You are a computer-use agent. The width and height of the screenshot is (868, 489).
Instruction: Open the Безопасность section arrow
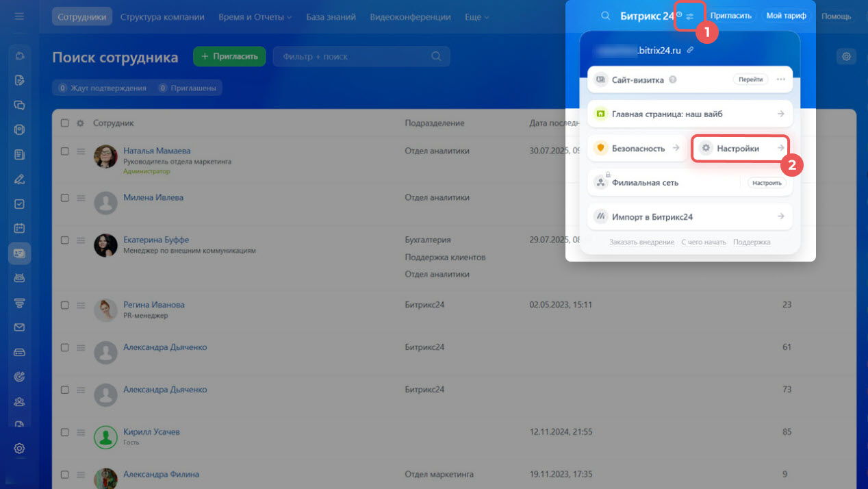tap(676, 148)
